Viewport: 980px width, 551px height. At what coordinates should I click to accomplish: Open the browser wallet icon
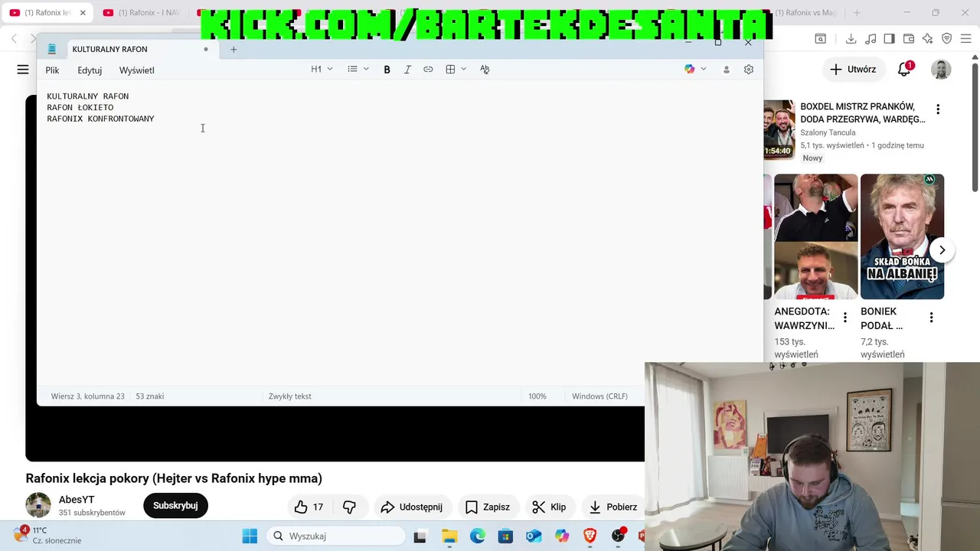909,39
